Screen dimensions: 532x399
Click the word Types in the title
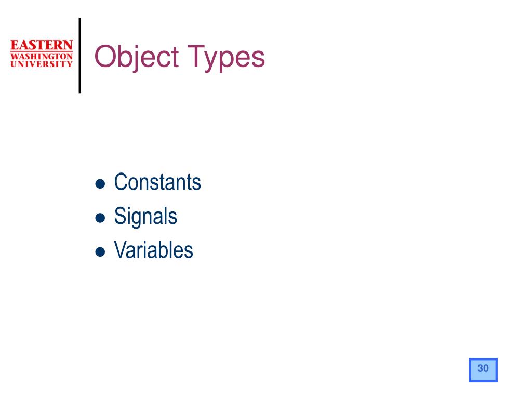coord(226,58)
